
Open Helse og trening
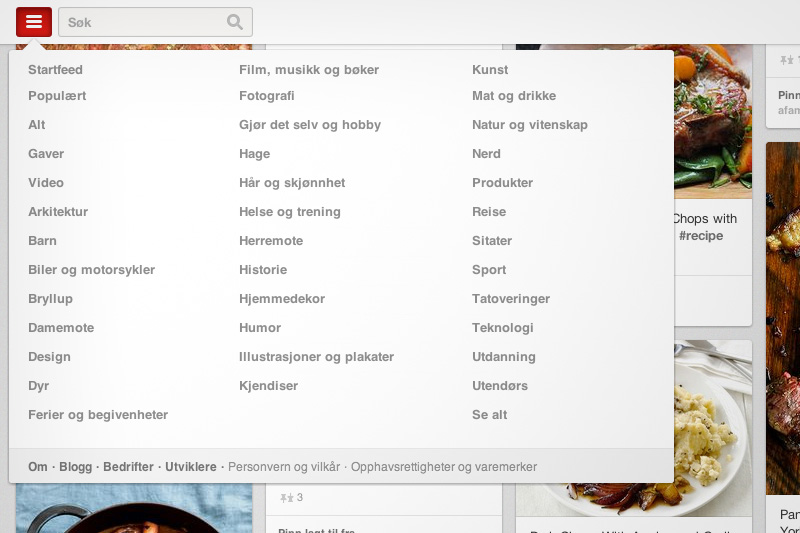pos(290,212)
